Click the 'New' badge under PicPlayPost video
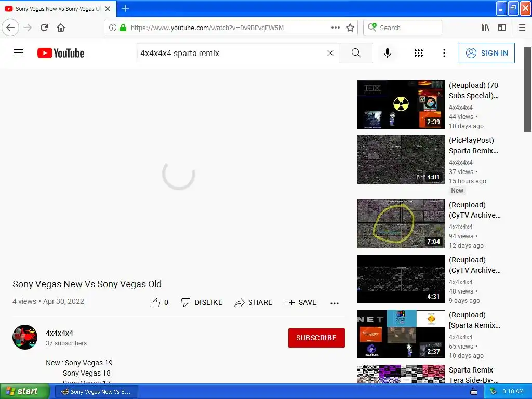 pyautogui.click(x=457, y=190)
